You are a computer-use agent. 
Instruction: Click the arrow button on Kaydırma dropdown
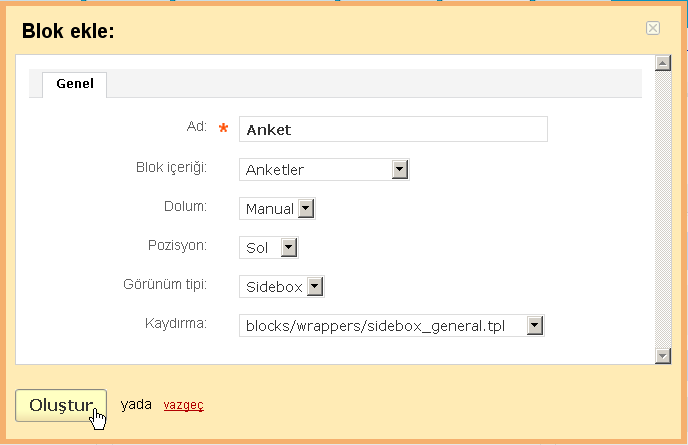coord(534,326)
